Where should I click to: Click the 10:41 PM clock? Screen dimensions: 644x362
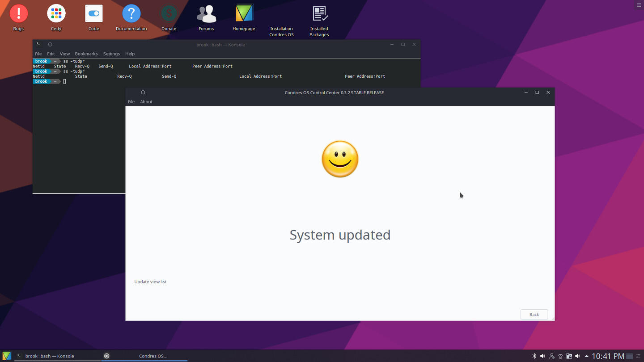point(608,356)
